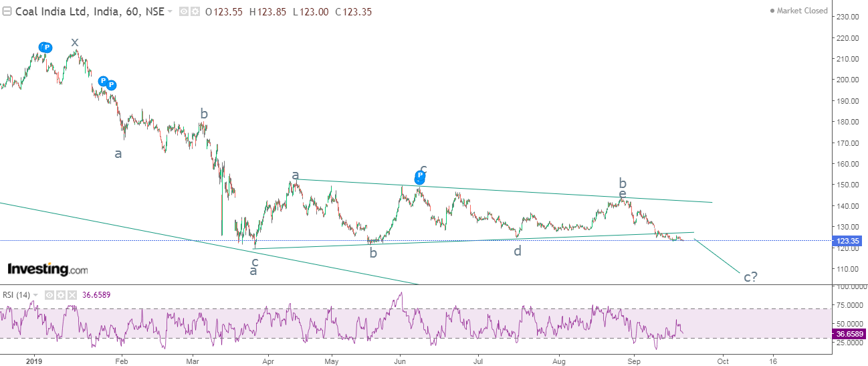Click the purple 36.6589 value in RSI legend
Image resolution: width=868 pixels, height=366 pixels.
(x=98, y=295)
